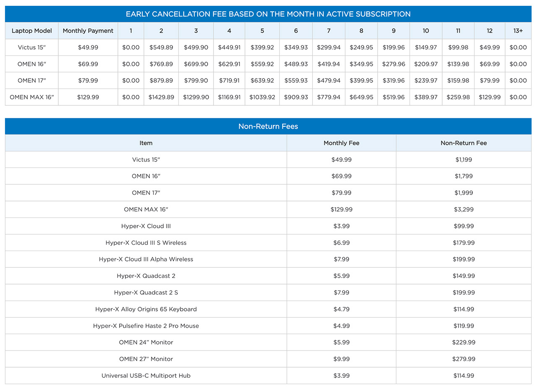Click the "Non-Return Fees" blue header banner

(x=268, y=126)
